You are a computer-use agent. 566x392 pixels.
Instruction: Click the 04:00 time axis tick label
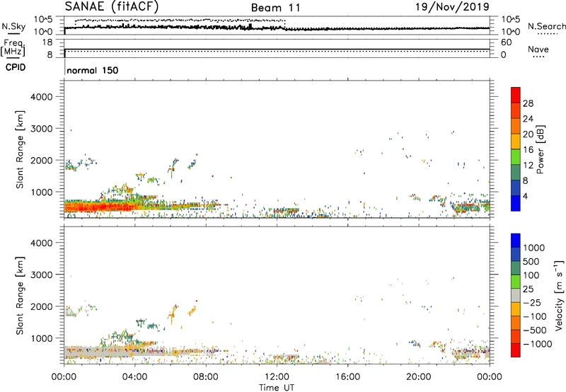[134, 377]
